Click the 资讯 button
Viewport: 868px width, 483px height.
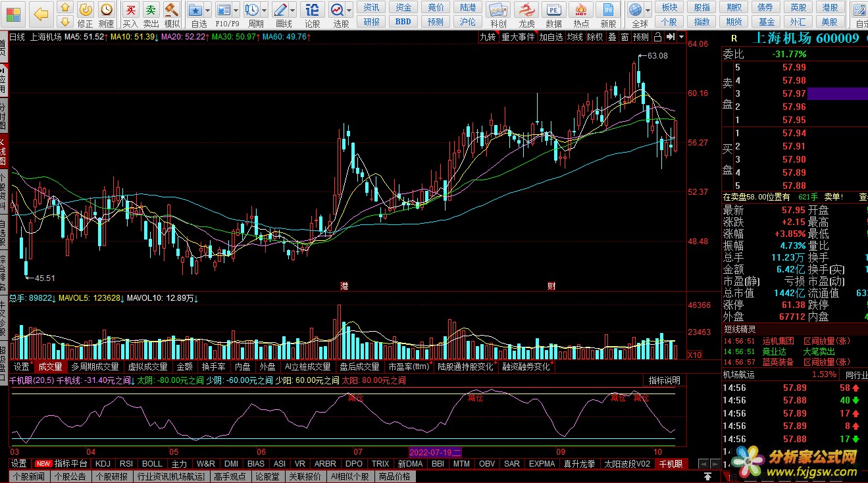point(372,7)
